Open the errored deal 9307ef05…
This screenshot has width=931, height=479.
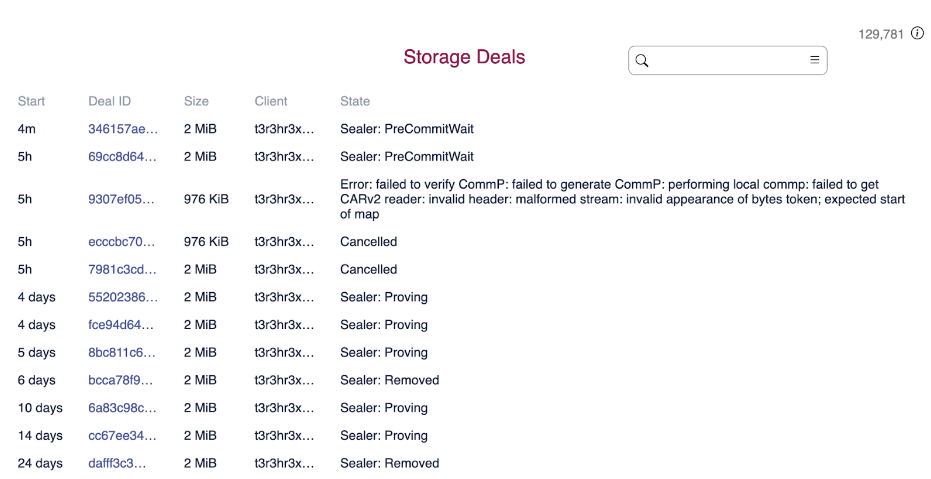point(122,199)
